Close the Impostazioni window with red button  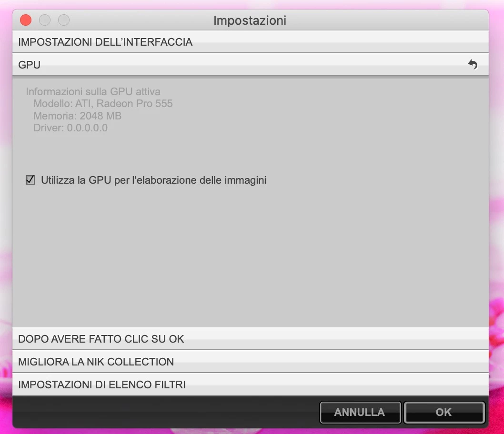[x=26, y=20]
